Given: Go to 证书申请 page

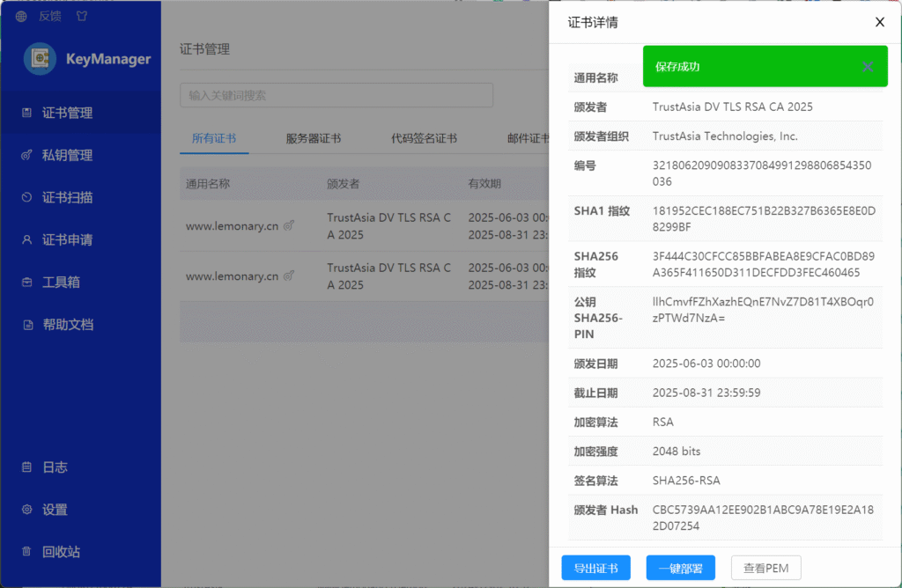Looking at the screenshot, I should point(67,239).
